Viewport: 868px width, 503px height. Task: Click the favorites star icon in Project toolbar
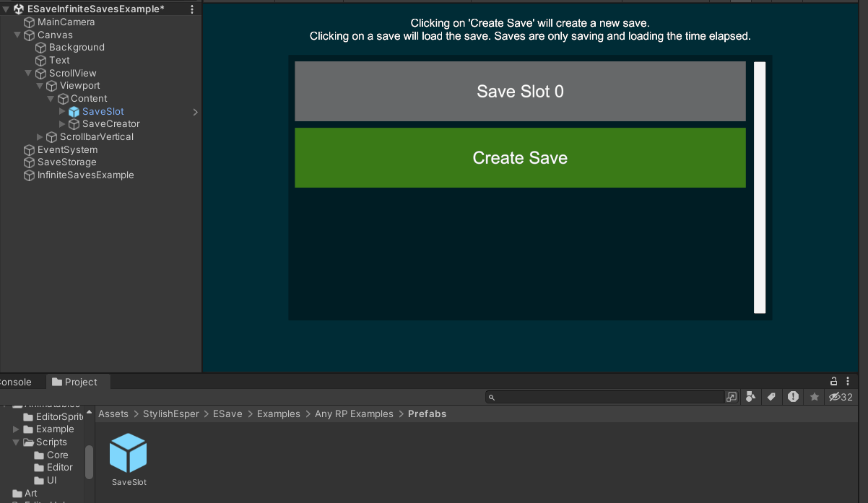(x=815, y=397)
